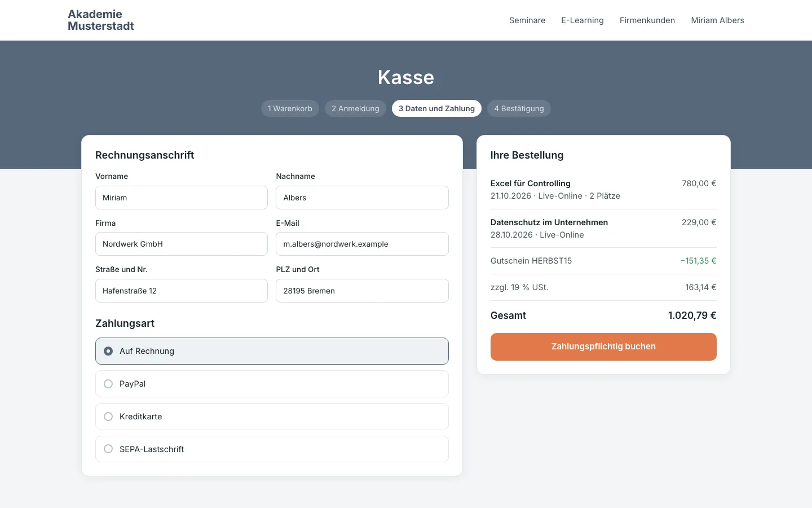Screen dimensions: 812x508
Task: Choose PayPal as payment method
Action: [272, 384]
